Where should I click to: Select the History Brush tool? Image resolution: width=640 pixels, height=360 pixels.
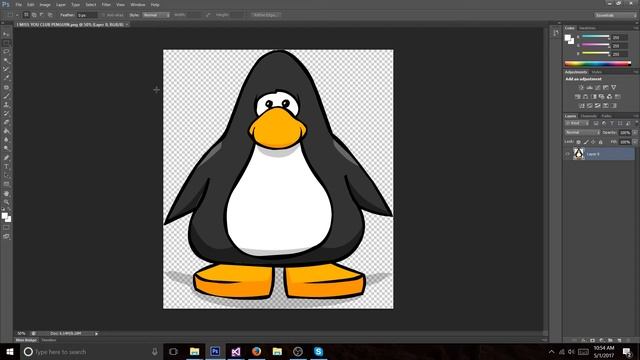(x=6, y=113)
